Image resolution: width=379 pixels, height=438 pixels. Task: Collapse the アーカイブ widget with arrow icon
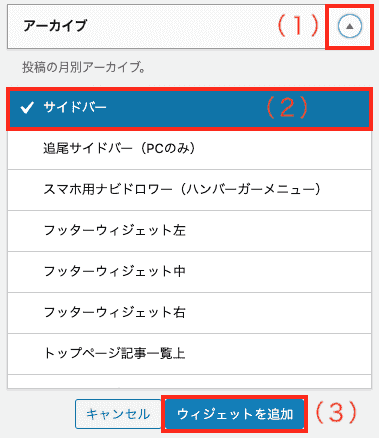click(350, 26)
